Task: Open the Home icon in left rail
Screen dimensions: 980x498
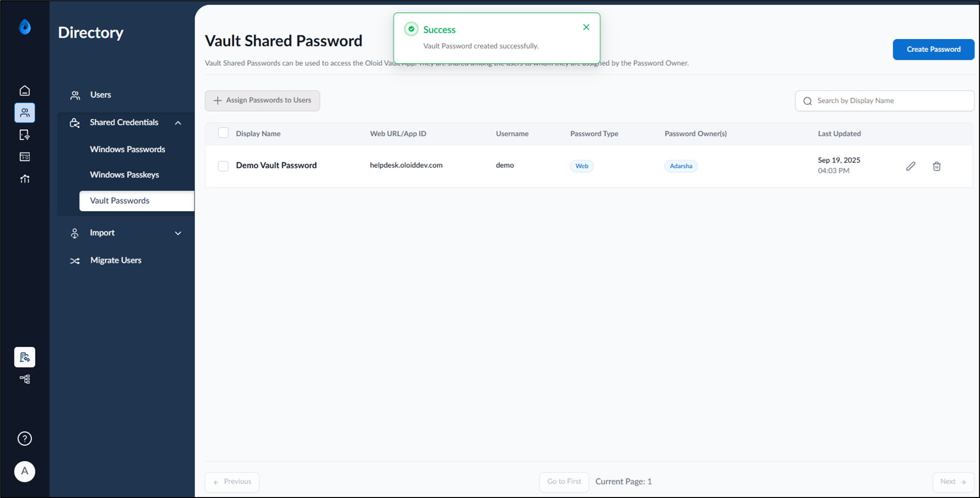Action: [x=24, y=91]
